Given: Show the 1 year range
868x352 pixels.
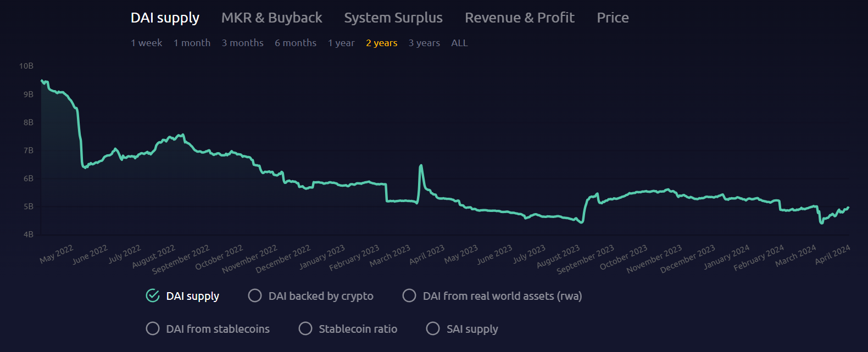Looking at the screenshot, I should coord(341,43).
